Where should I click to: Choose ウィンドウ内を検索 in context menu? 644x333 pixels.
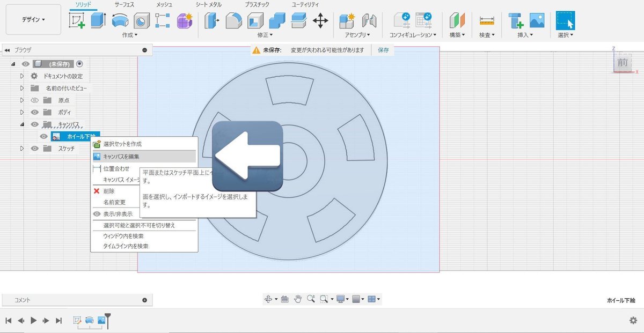click(144, 236)
